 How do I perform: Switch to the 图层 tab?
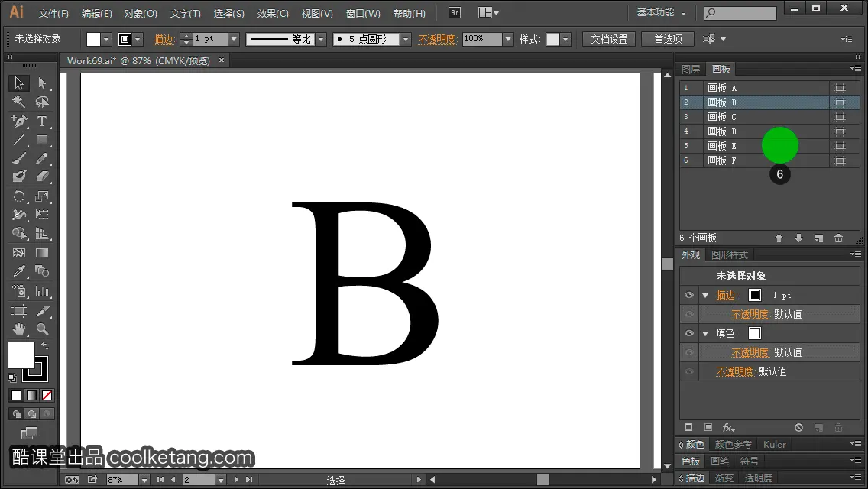pos(691,70)
